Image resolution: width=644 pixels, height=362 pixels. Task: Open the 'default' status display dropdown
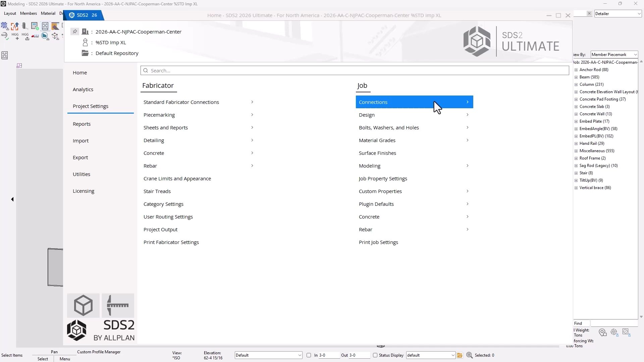click(x=431, y=355)
